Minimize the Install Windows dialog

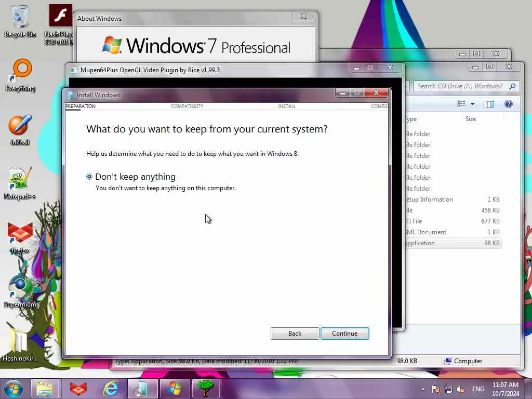pyautogui.click(x=343, y=92)
